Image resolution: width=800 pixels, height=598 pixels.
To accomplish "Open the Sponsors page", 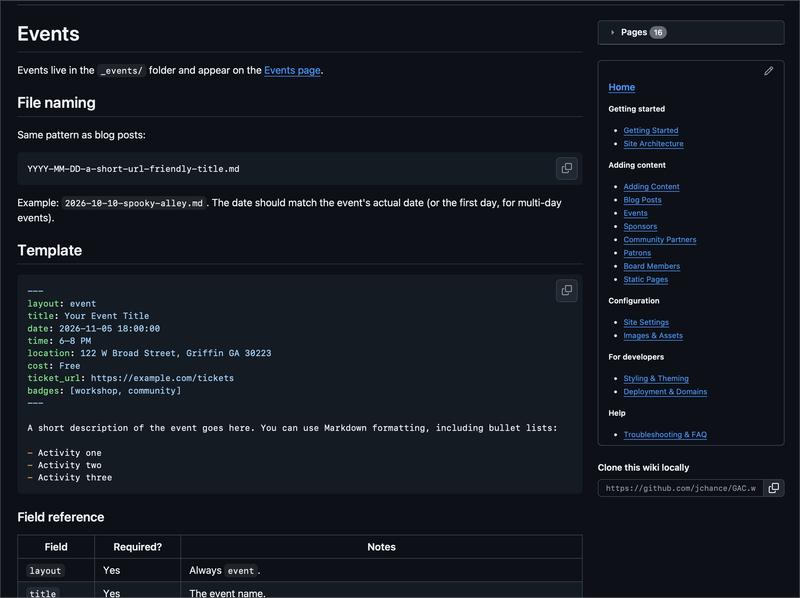I will coord(640,227).
